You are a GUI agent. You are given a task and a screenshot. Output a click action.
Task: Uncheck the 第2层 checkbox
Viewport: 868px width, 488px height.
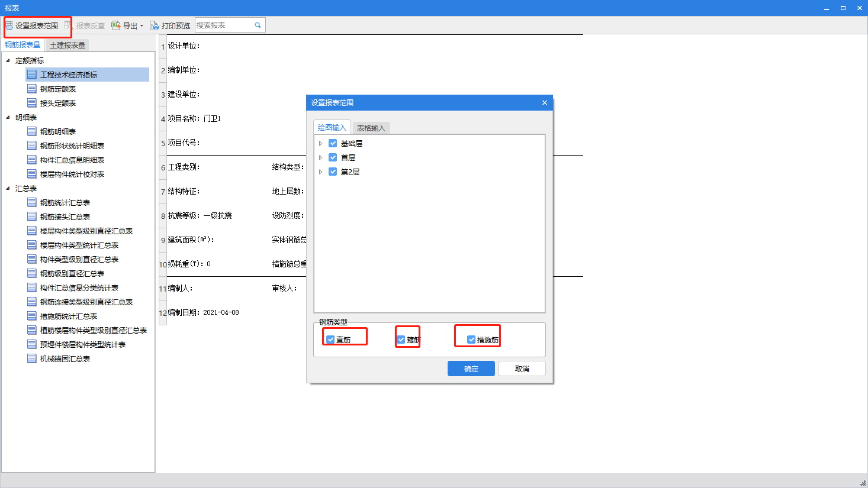pos(333,172)
